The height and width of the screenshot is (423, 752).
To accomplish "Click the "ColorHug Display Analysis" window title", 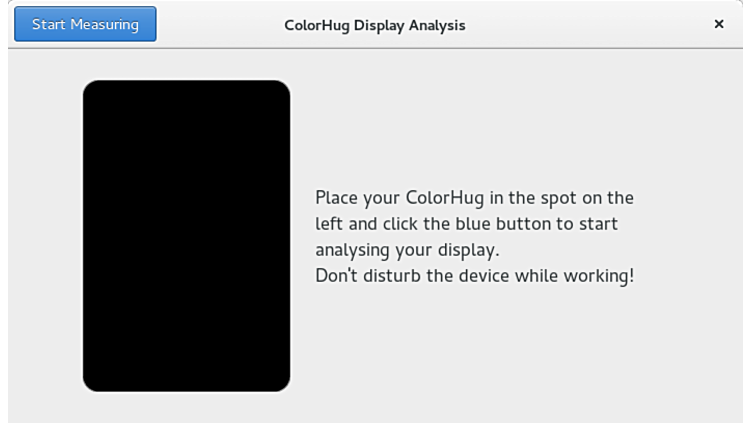I will (375, 25).
